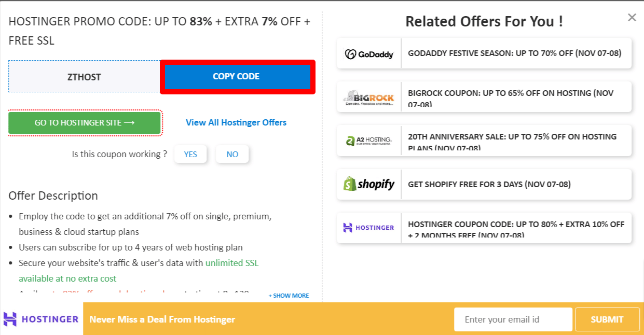This screenshot has width=644, height=335.
Task: Open View All Hostinger Offers
Action: tap(236, 122)
